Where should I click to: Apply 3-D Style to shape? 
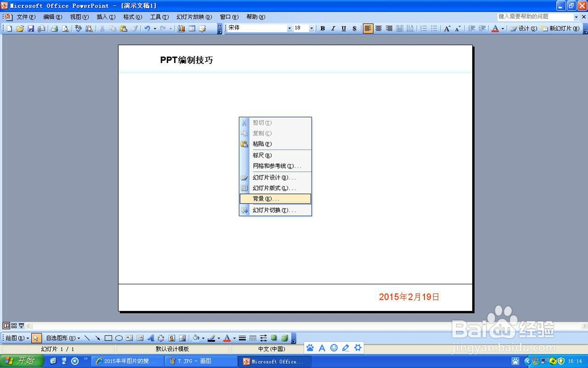click(x=285, y=338)
